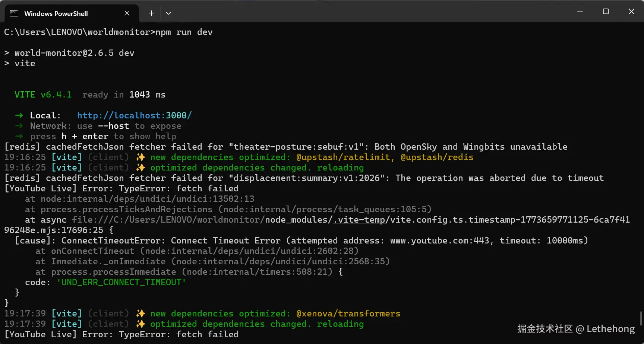Click the sparkle icon before @upstash/ratelimit message
The height and width of the screenshot is (344, 644).
[141, 157]
